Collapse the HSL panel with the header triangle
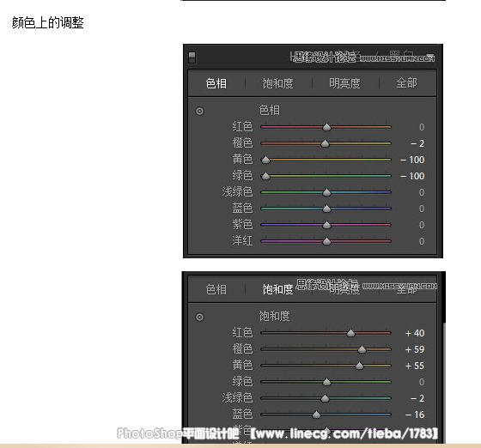 click(430, 57)
